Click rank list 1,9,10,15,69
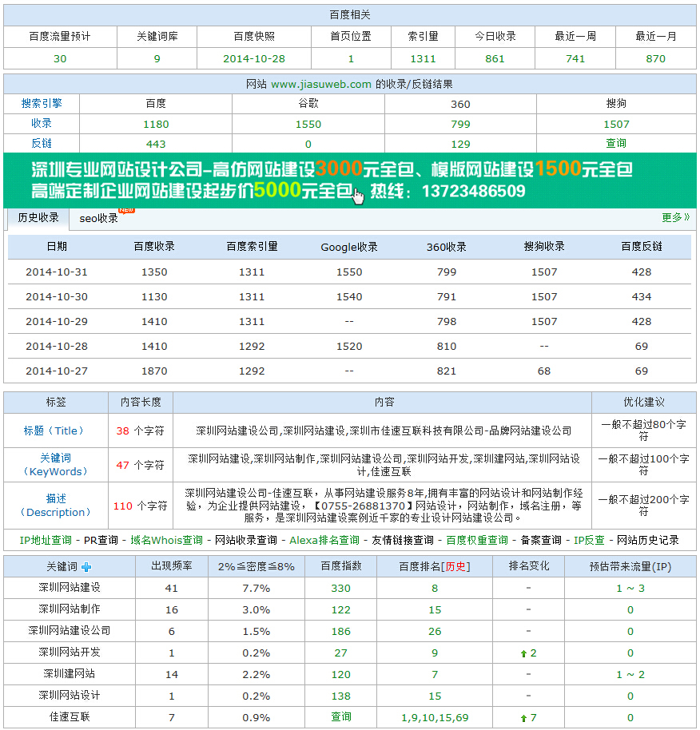 tap(435, 718)
